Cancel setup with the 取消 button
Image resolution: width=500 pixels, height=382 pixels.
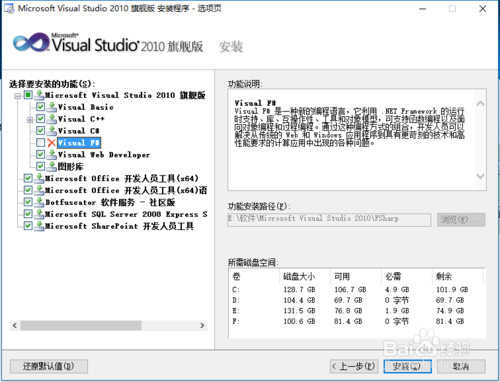click(461, 366)
